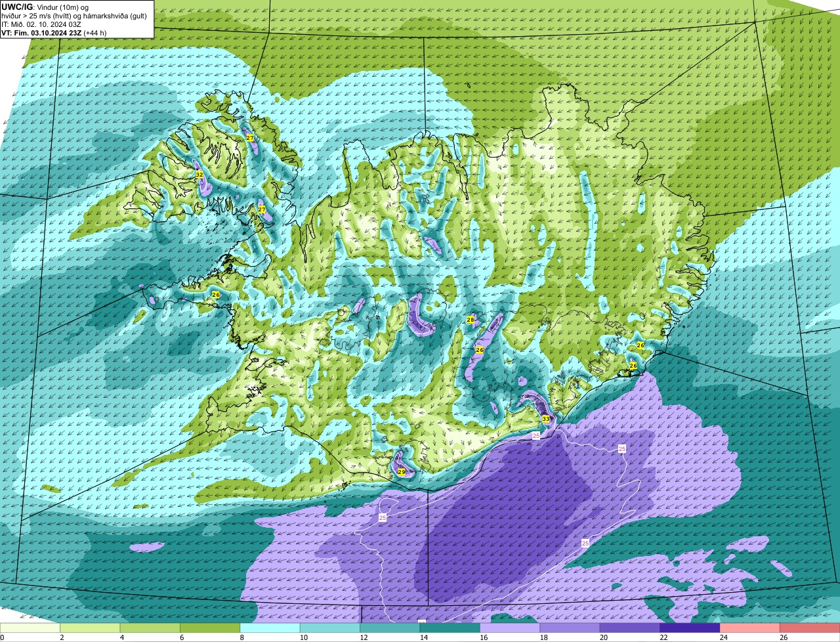Screen dimensions: 840x642
Task: Click the legend swatch between 6 and 8
Action: pyautogui.click(x=210, y=628)
